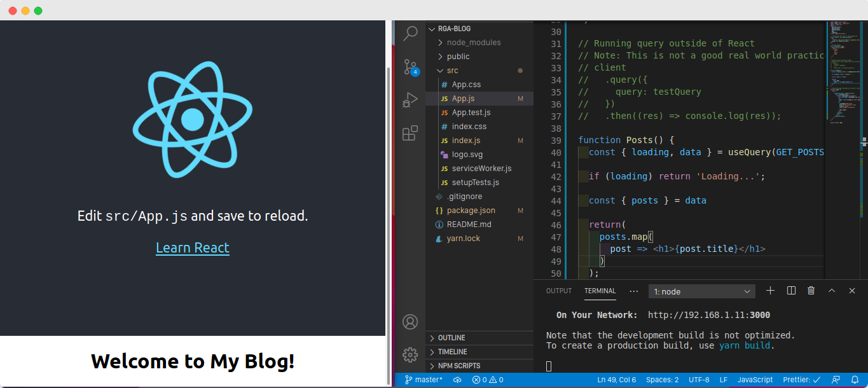The width and height of the screenshot is (868, 388).
Task: Publish changes via cloud sync icon
Action: click(x=457, y=380)
